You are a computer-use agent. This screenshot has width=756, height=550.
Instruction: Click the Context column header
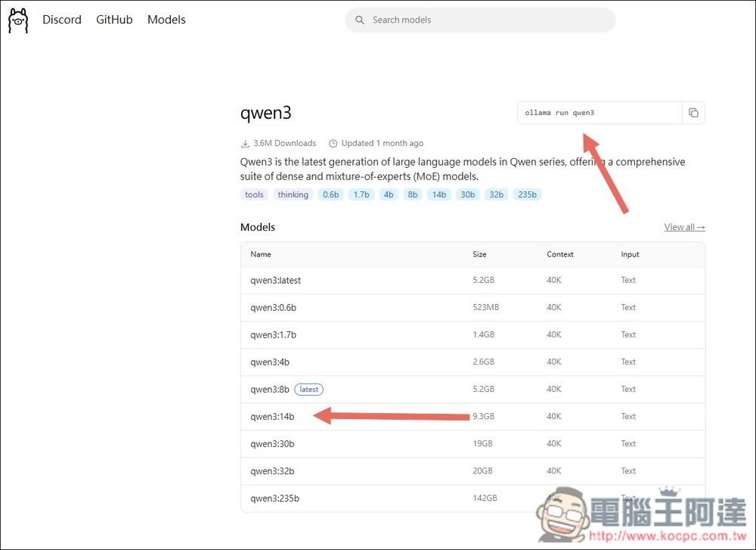pos(560,254)
